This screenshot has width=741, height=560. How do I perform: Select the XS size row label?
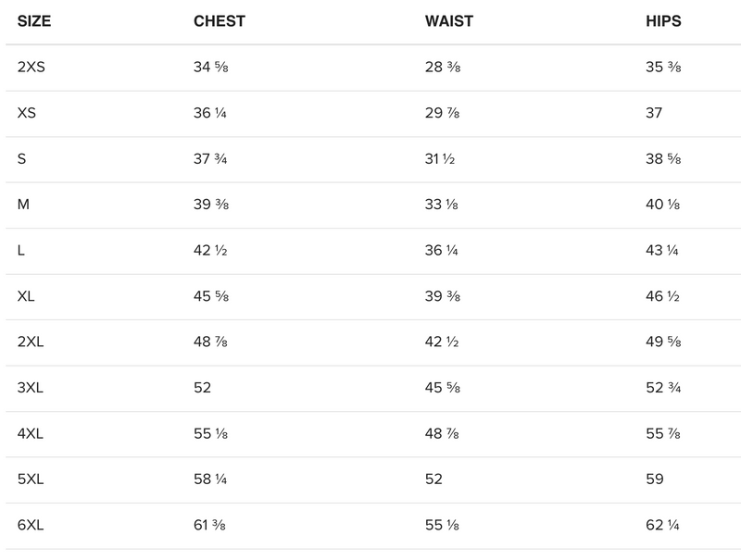click(x=27, y=113)
